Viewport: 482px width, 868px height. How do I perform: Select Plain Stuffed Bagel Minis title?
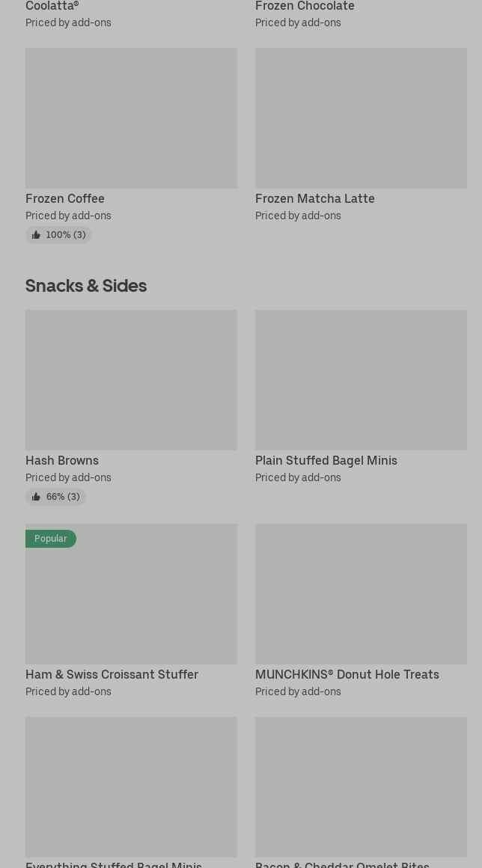[326, 461]
